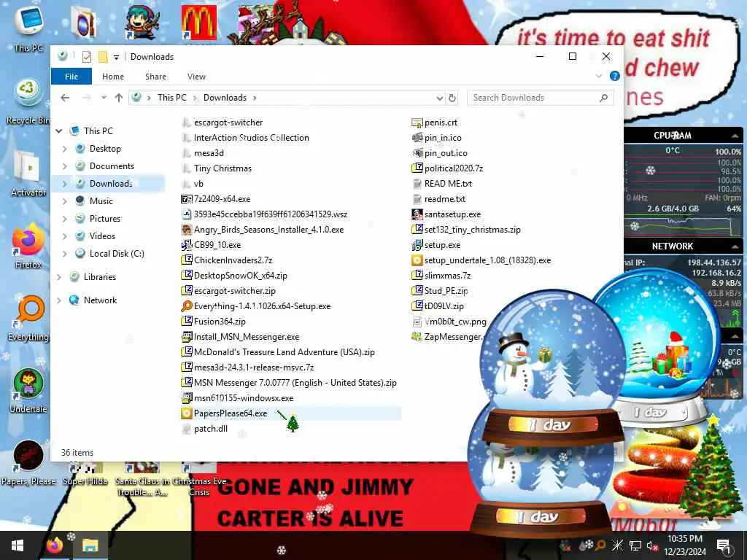Select the escargot-switcher folder
Screen dimensions: 747x560
pos(222,122)
